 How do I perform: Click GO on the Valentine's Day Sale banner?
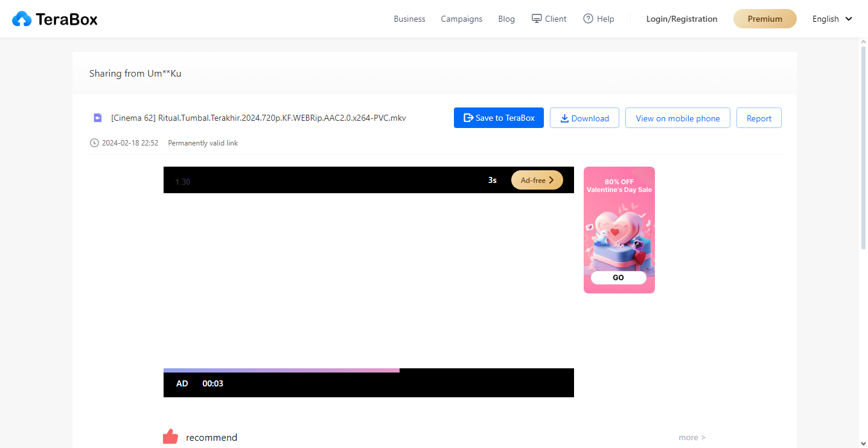tap(618, 277)
